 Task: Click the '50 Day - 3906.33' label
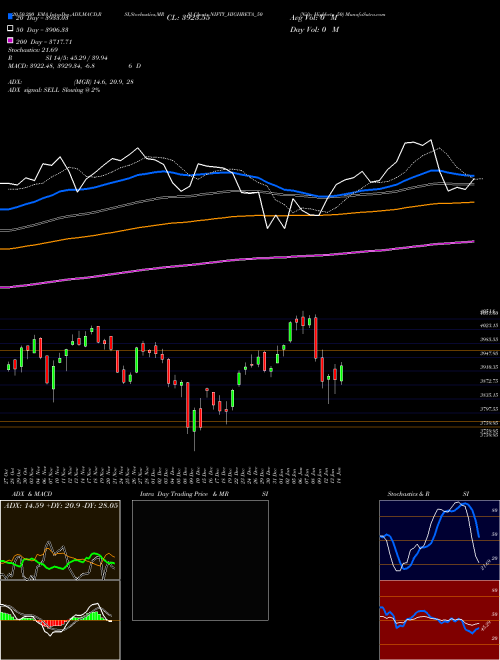[x=42, y=30]
